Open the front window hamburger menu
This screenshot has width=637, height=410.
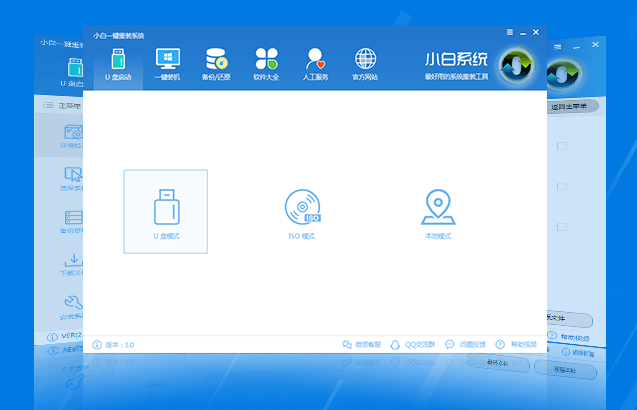[x=510, y=32]
